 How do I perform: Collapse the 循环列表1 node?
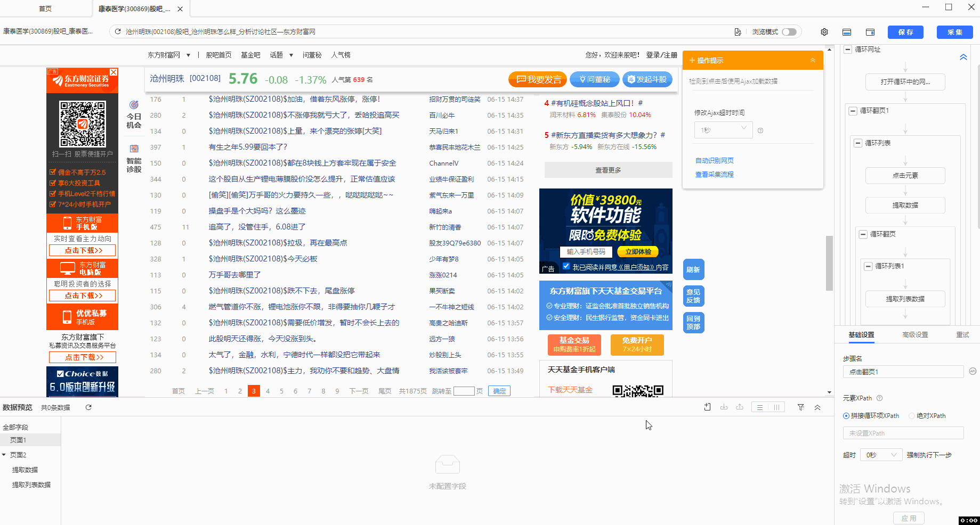868,266
